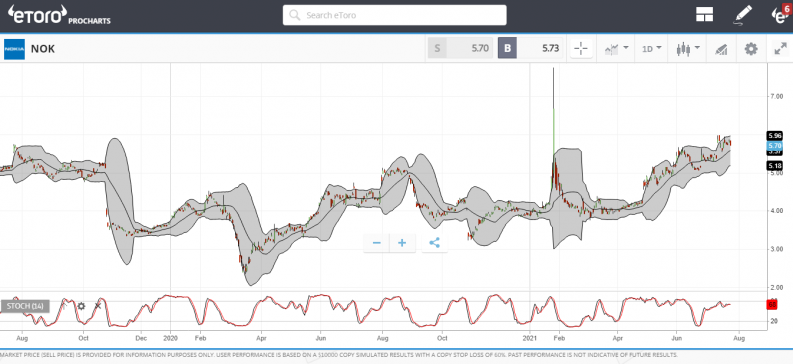Expand the candlestick chart type dropdown
Viewport: 793px width, 364px height.
(x=687, y=49)
